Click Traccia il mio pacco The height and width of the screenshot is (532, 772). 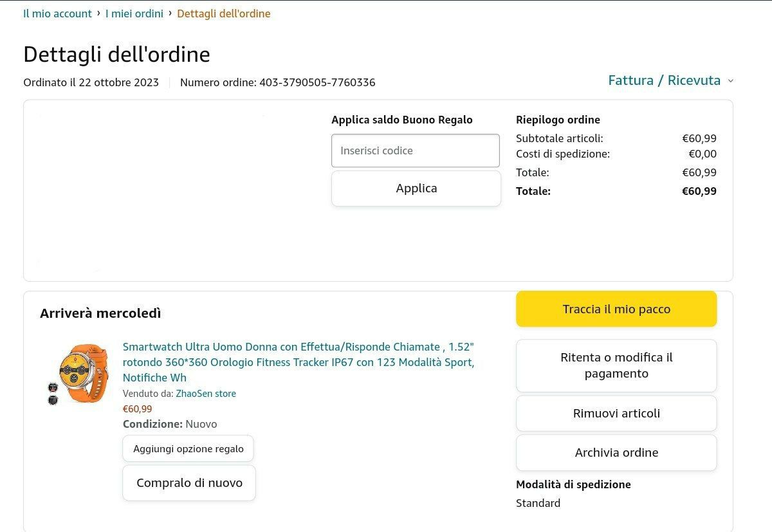click(616, 309)
